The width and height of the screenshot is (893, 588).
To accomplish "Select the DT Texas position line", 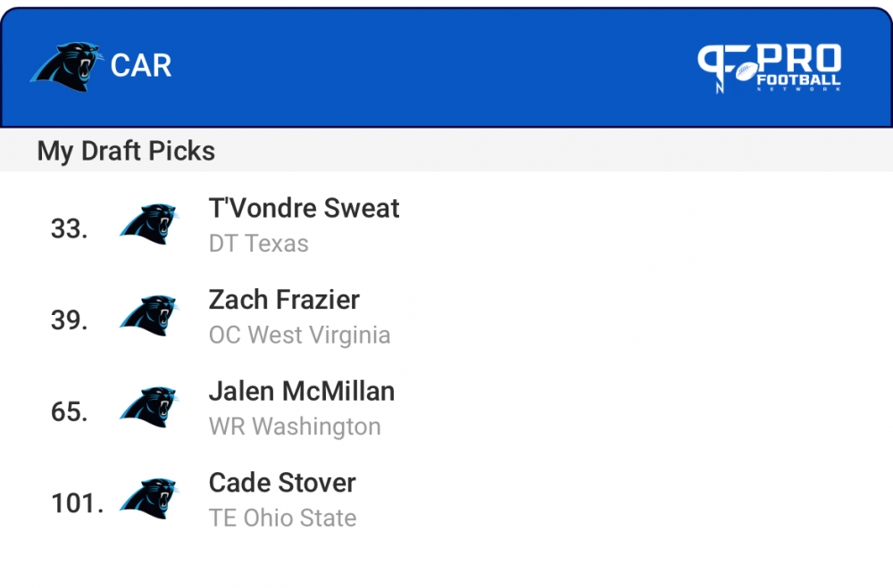I will (258, 244).
